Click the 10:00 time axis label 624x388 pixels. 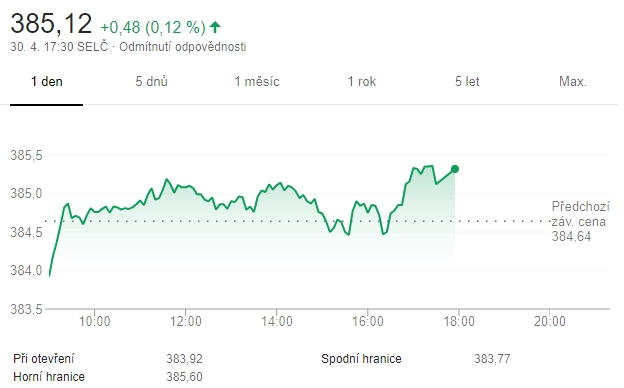click(94, 321)
